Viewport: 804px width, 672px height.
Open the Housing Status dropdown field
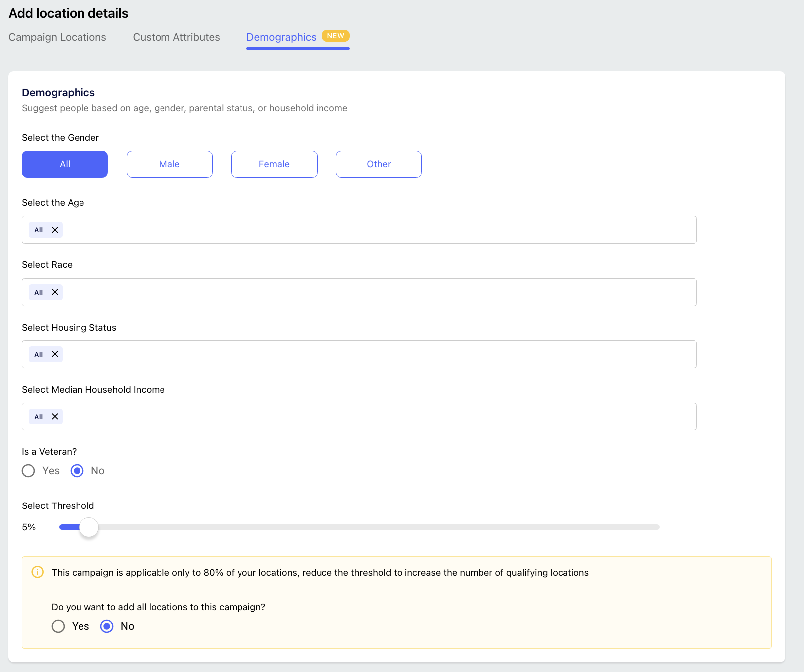click(x=359, y=354)
